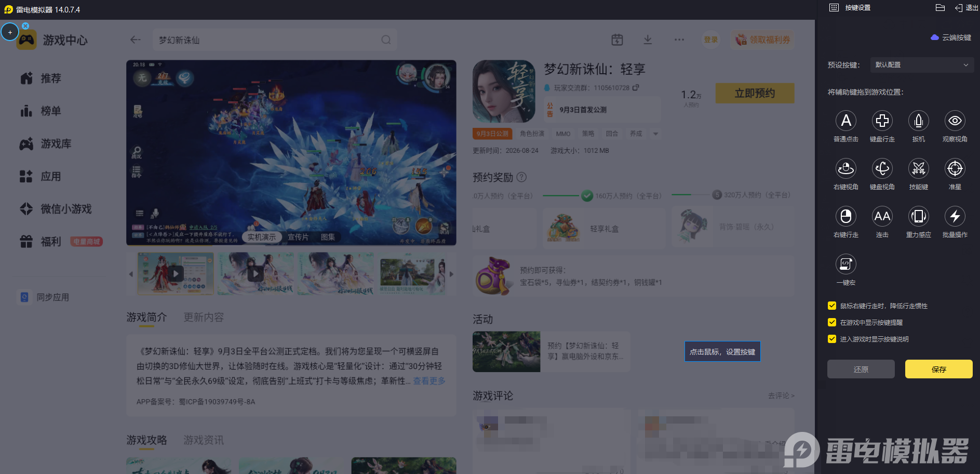Click 去评论 to write a review
This screenshot has height=474, width=980.
pyautogui.click(x=781, y=396)
